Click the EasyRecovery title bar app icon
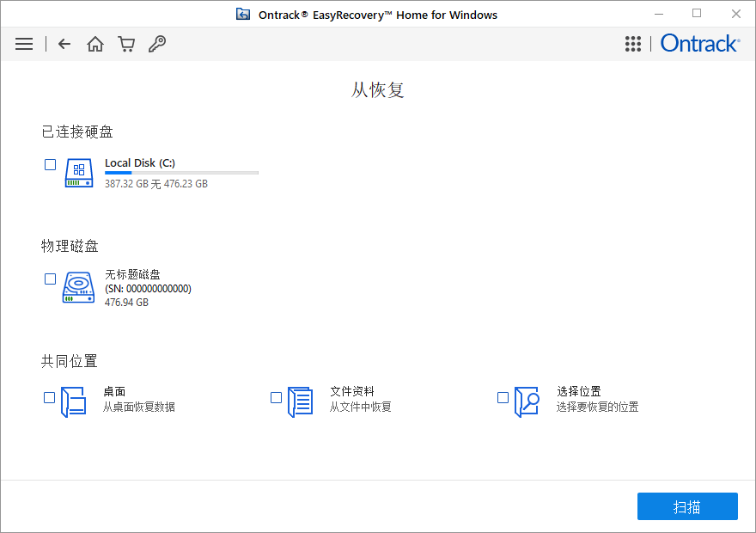The image size is (756, 533). pyautogui.click(x=243, y=15)
